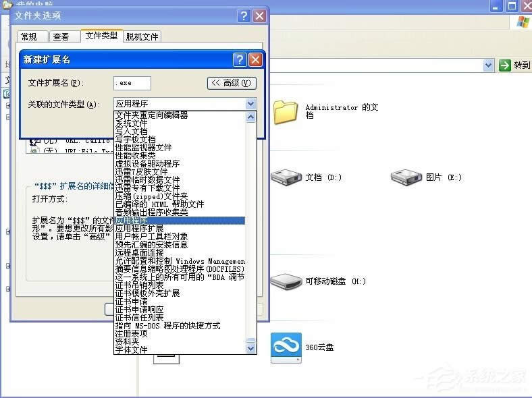Open the removable disk (H:) icon
532x398 pixels.
point(285,281)
